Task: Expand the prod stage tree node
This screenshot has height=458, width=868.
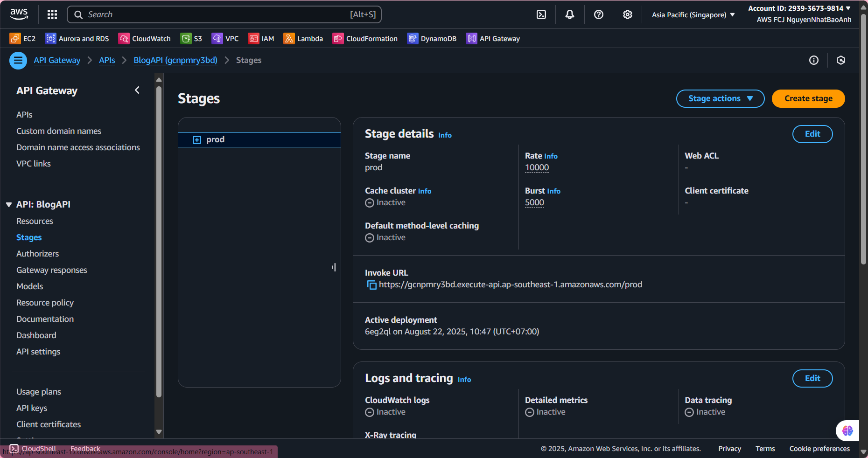Action: point(197,140)
